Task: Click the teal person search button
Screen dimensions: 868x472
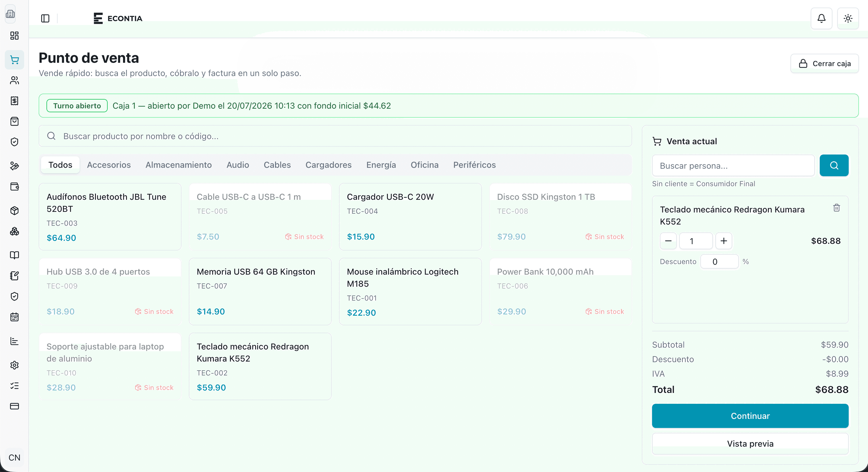Action: [x=834, y=166]
